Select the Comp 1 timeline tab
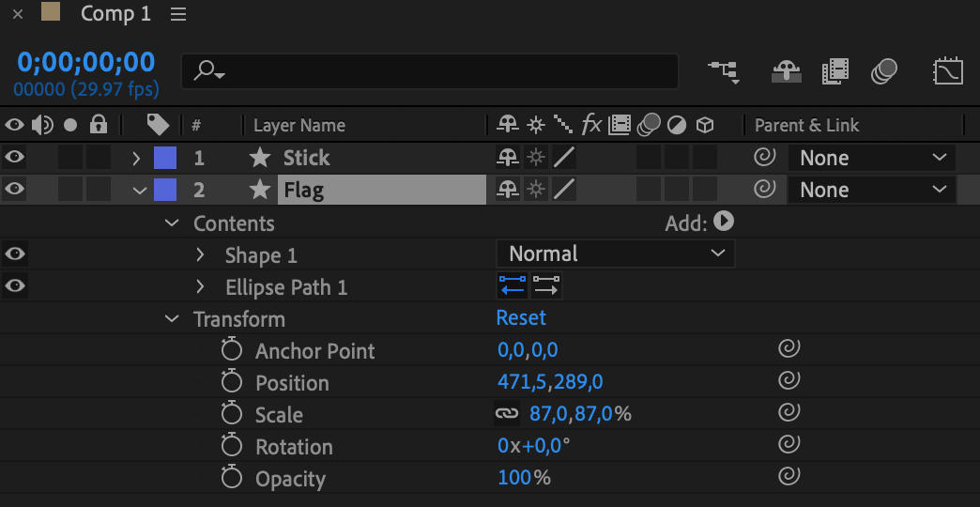Image resolution: width=980 pixels, height=507 pixels. coord(115,14)
